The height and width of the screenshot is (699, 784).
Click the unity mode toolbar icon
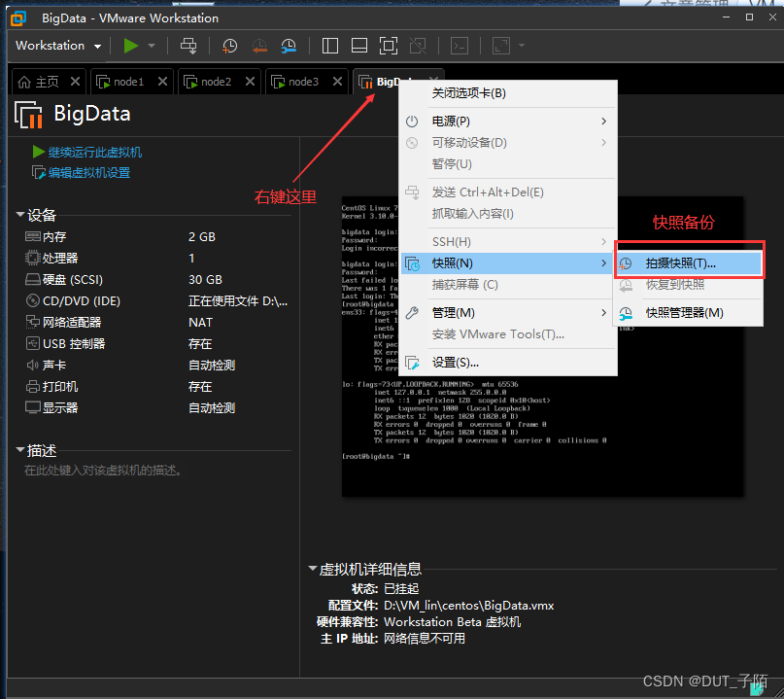(418, 46)
